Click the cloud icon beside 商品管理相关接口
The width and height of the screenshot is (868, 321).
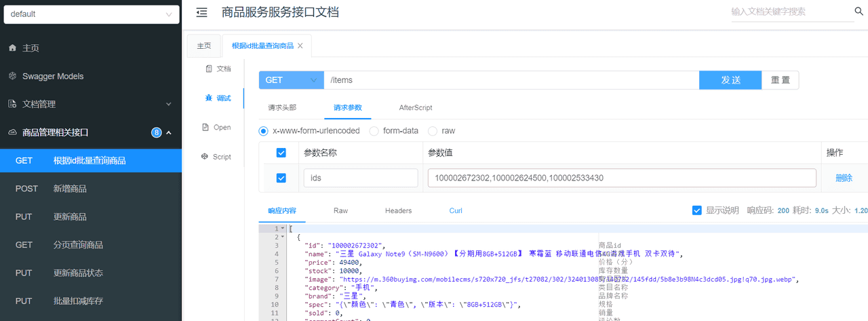(12, 132)
